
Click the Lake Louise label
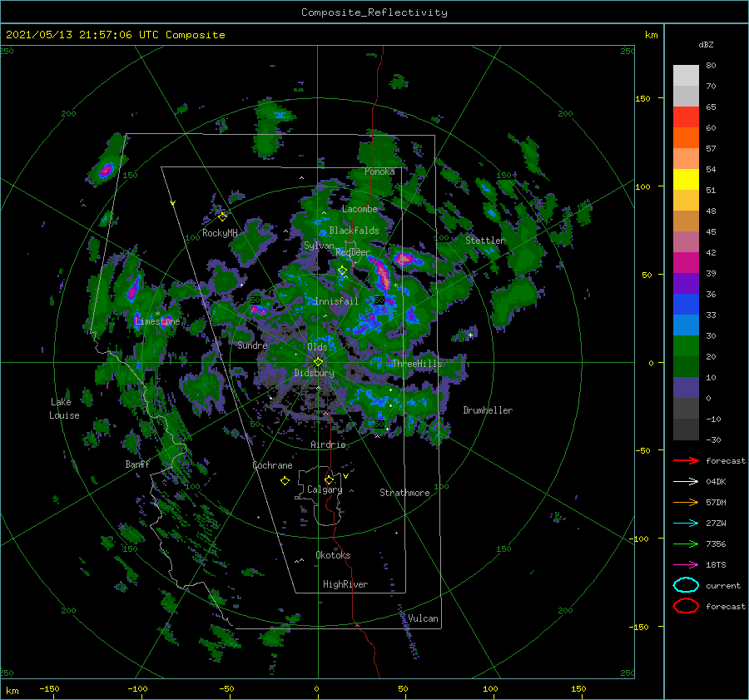[64, 409]
